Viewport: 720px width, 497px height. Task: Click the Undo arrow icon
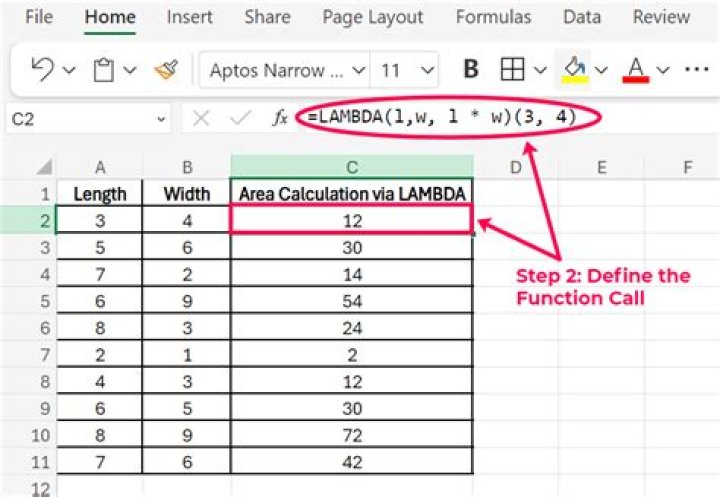pos(42,69)
